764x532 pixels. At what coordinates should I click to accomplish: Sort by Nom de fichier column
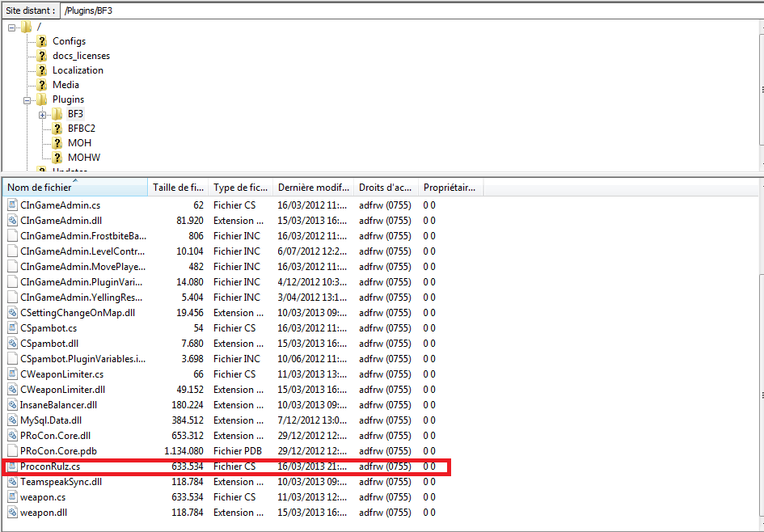click(73, 188)
